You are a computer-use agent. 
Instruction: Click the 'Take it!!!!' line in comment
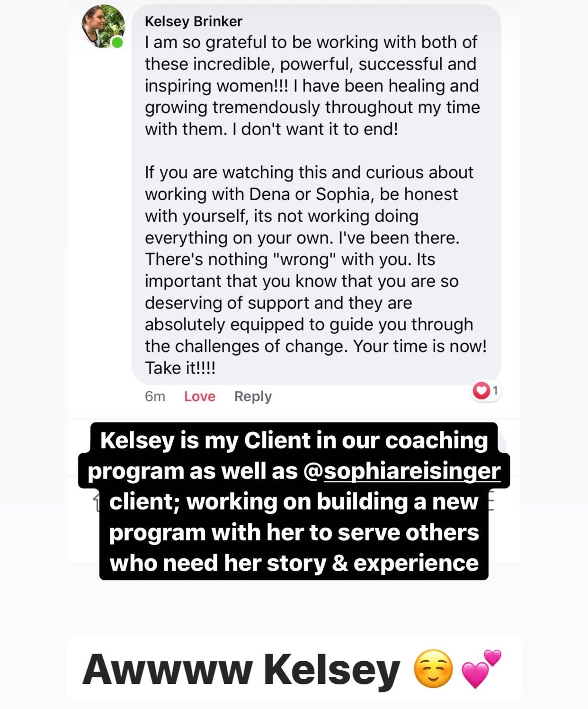point(180,368)
